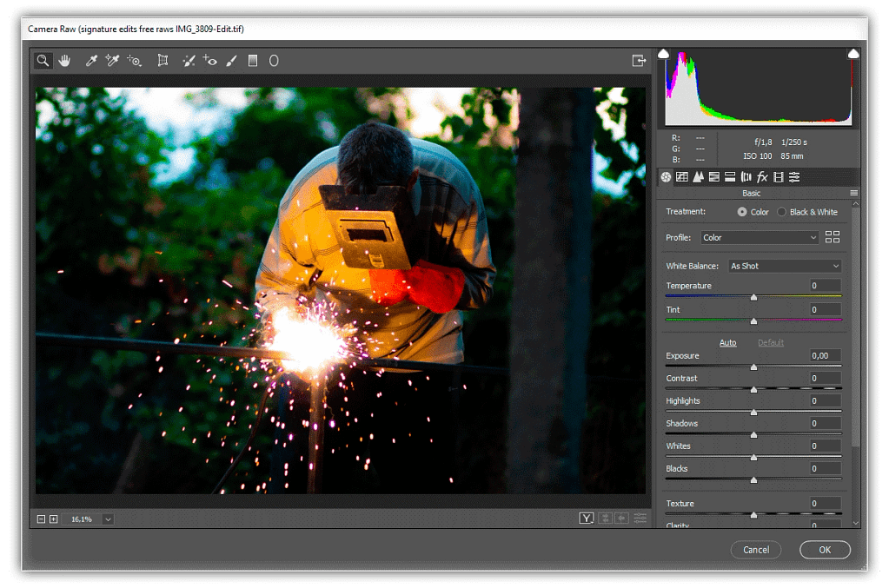Toggle highlight clipping warning in histogram
This screenshot has width=889, height=588.
pyautogui.click(x=853, y=54)
